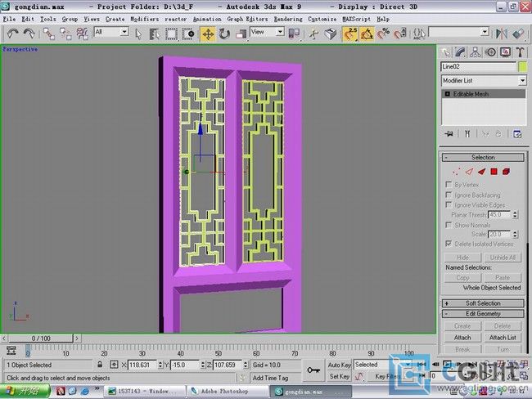Click the Mirror tool icon
Image resolution: width=532 pixels, height=399 pixels.
(x=502, y=34)
